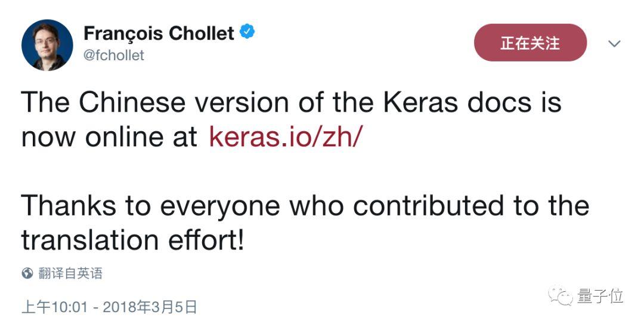Click the "translation effort!" text
644x324 pixels.
[132, 239]
